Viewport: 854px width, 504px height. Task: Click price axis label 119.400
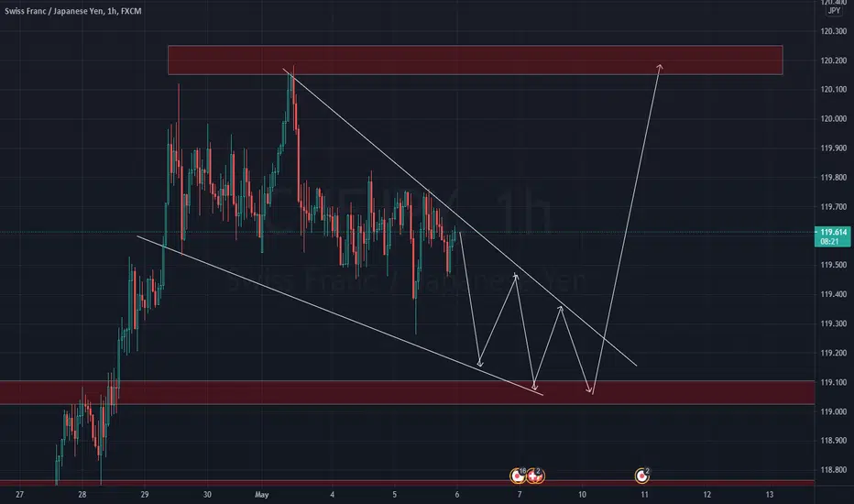[x=834, y=294]
